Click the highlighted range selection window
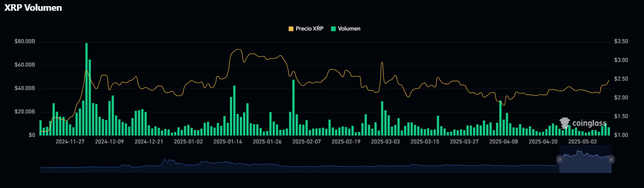The height and width of the screenshot is (188, 644). 585,159
